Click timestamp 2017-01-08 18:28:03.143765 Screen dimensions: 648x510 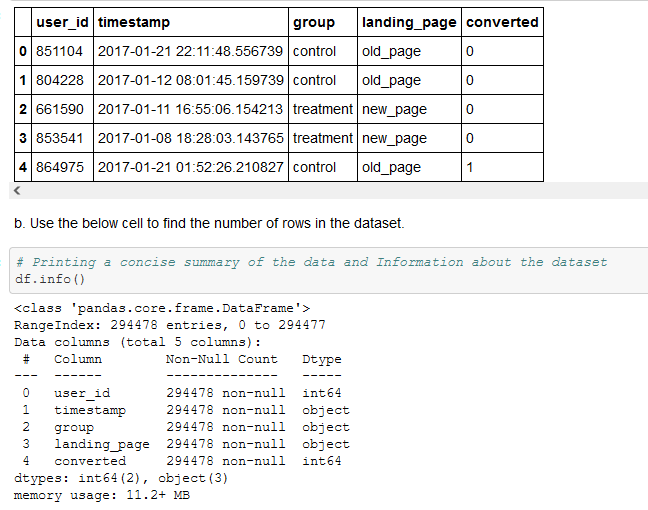(x=191, y=138)
